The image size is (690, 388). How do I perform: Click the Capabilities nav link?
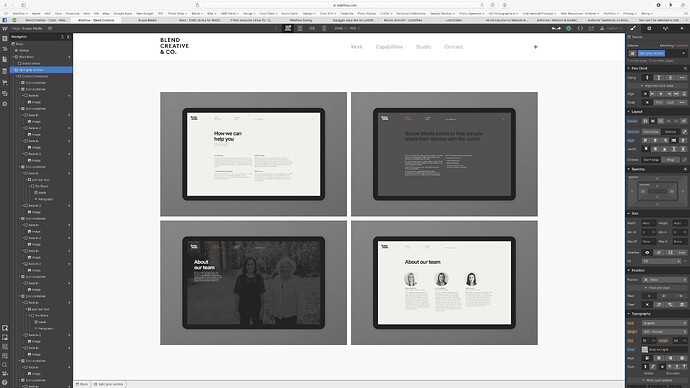click(x=389, y=47)
